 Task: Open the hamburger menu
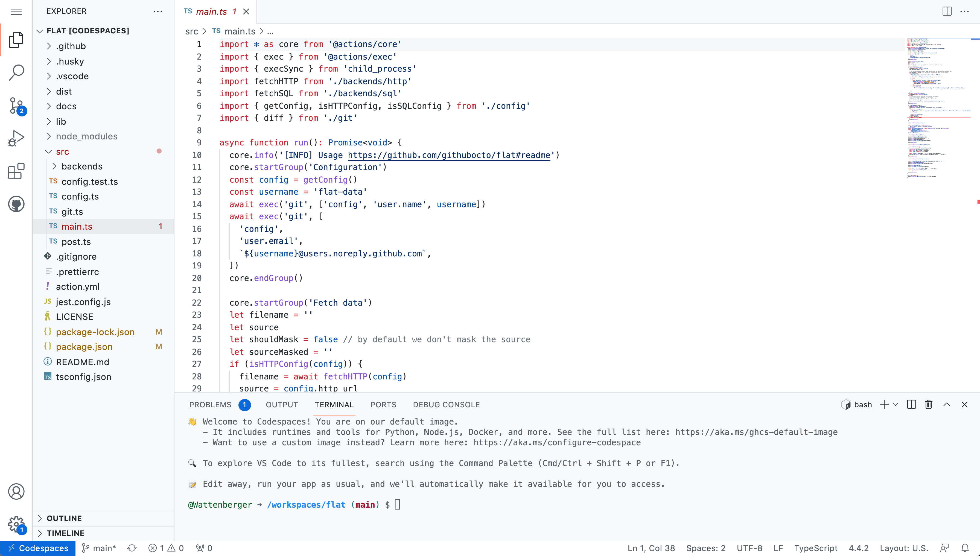16,11
